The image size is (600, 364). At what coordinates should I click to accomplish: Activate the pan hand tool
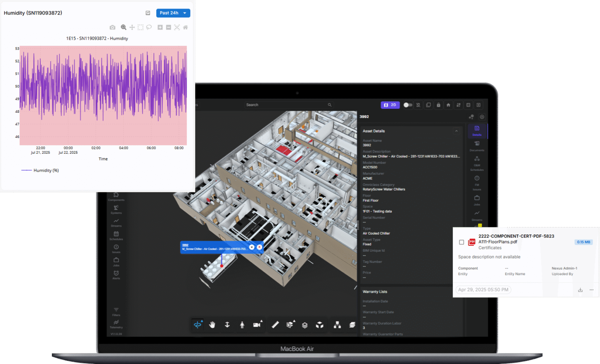[212, 325]
